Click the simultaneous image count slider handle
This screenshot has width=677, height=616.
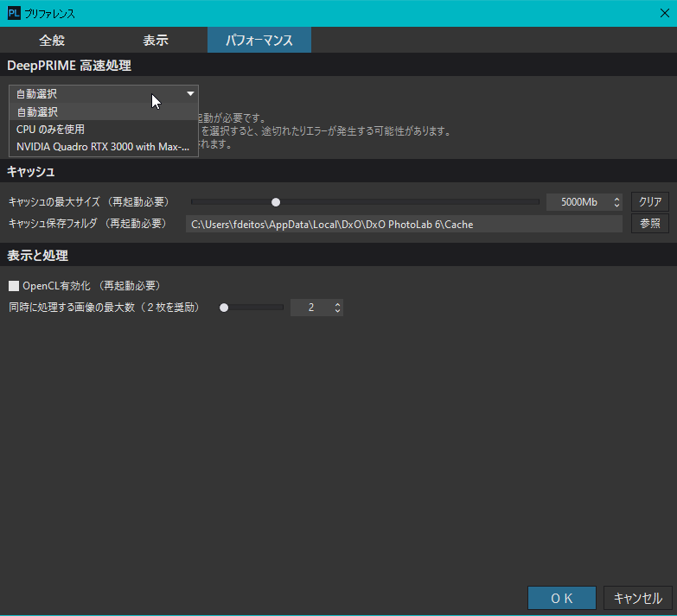[x=224, y=308]
